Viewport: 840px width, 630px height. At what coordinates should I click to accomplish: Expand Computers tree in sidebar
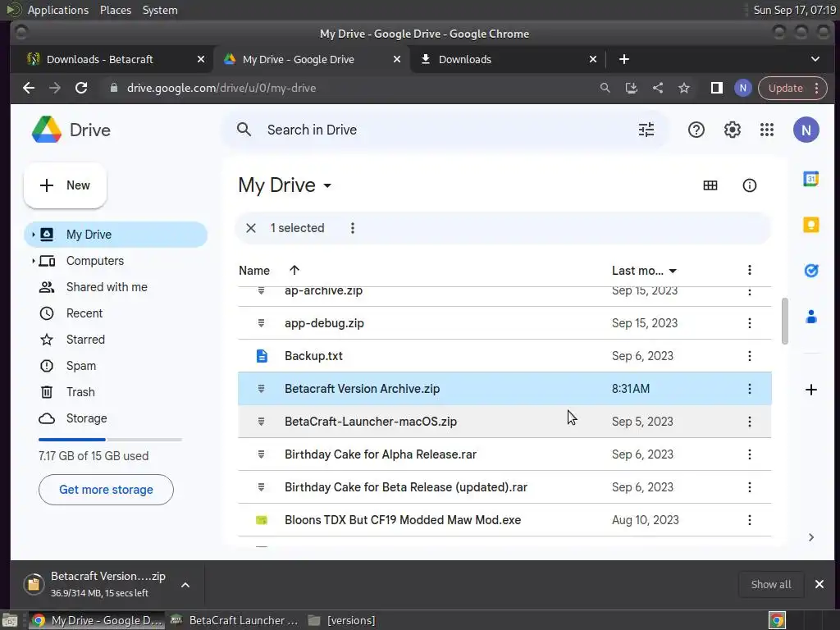[33, 261]
